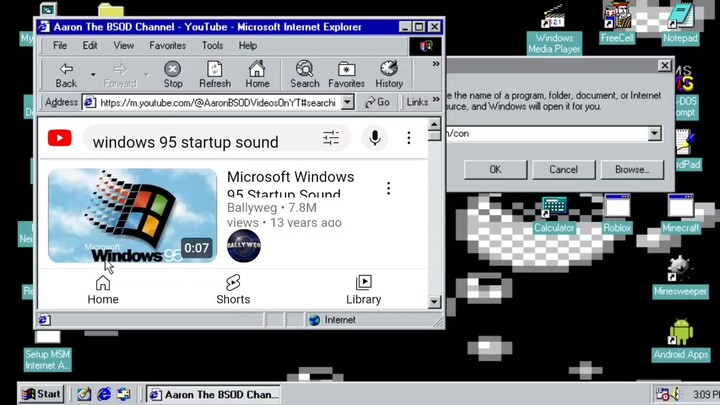The width and height of the screenshot is (720, 405).
Task: Click the YouTube search box text
Action: pyautogui.click(x=186, y=142)
